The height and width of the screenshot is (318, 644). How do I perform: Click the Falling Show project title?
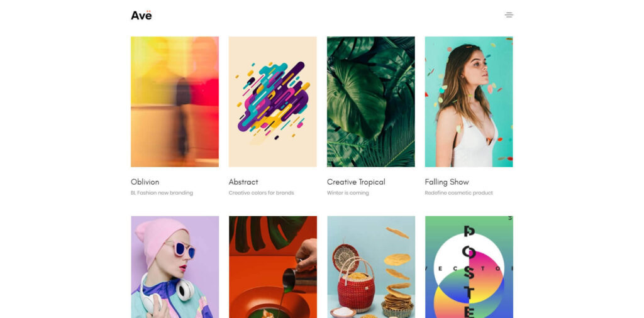pos(447,182)
